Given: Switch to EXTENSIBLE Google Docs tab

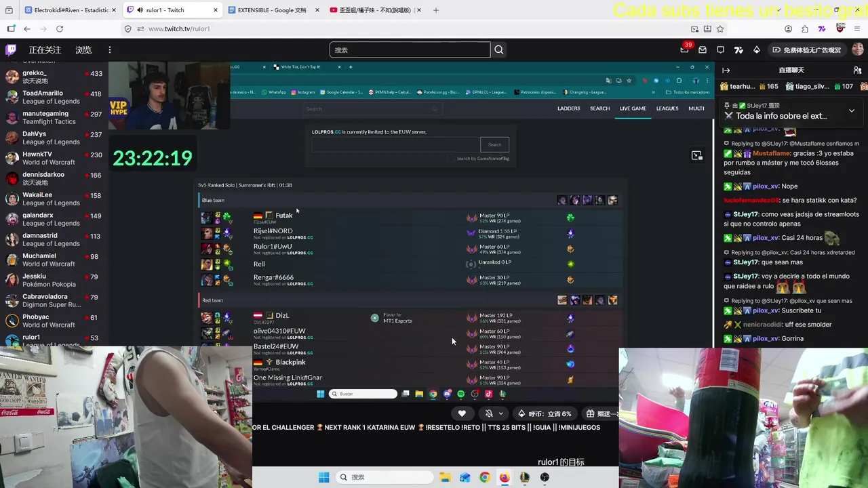Looking at the screenshot, I should coord(273,10).
